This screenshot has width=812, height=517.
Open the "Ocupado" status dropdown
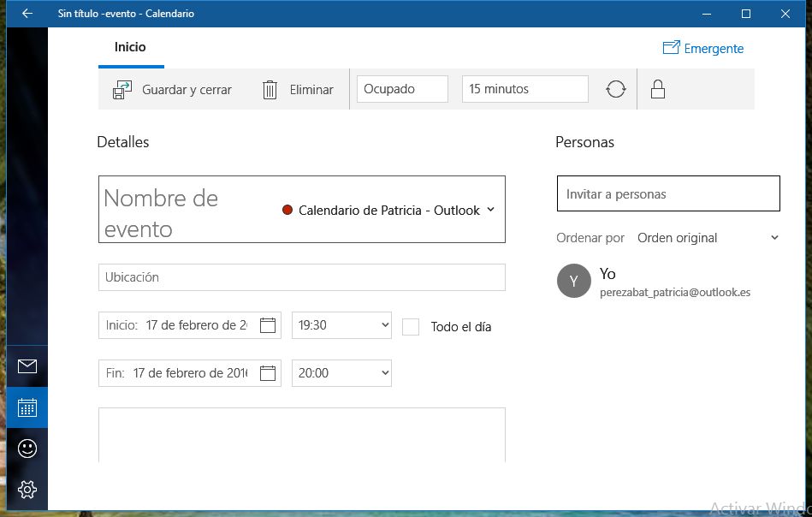click(x=402, y=89)
